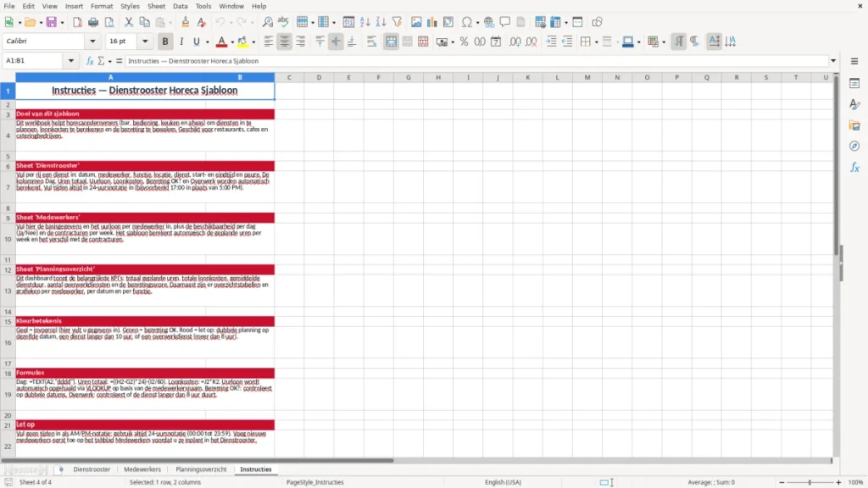Save the document using the floppy disk icon
The width and height of the screenshot is (868, 488).
[x=52, y=22]
